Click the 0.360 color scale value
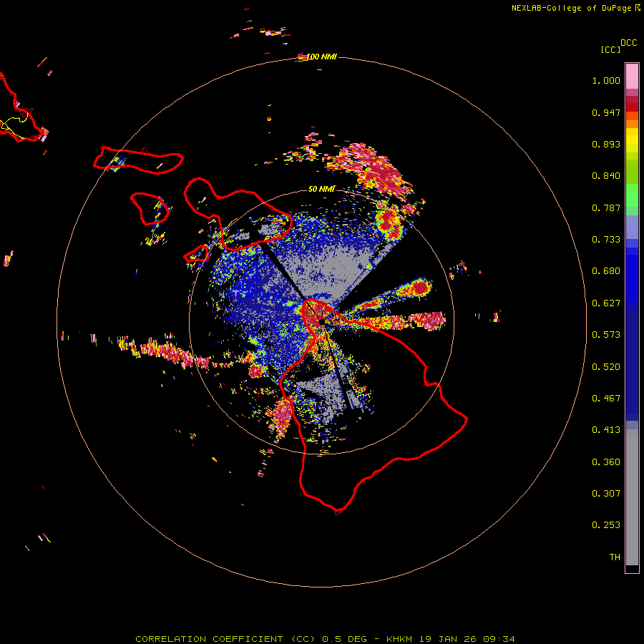Screen dimensions: 644x644 [x=606, y=462]
